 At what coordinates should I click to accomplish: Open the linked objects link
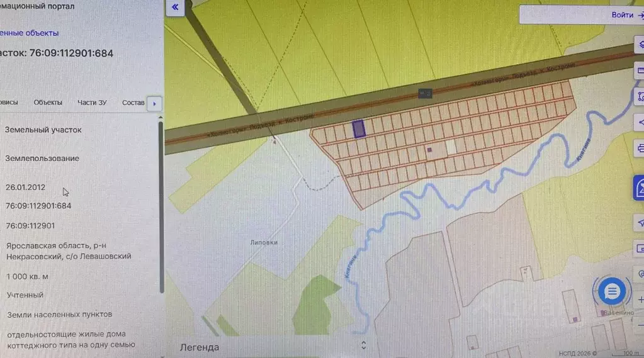pyautogui.click(x=29, y=33)
